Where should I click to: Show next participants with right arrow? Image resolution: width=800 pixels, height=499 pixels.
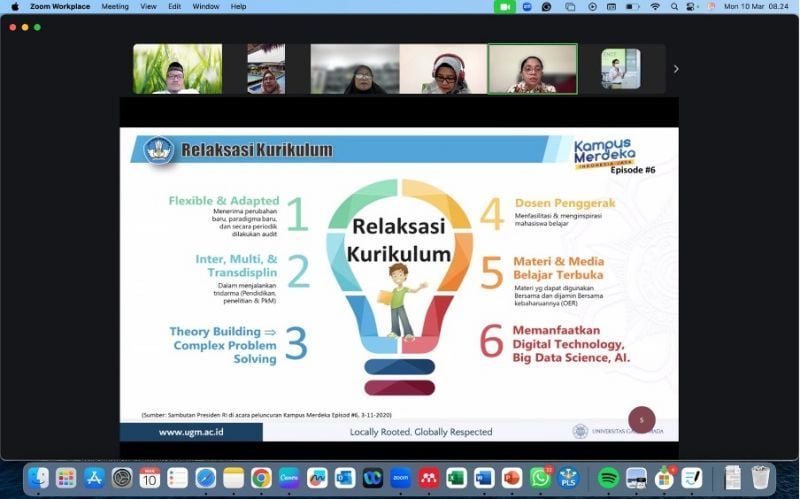[676, 69]
